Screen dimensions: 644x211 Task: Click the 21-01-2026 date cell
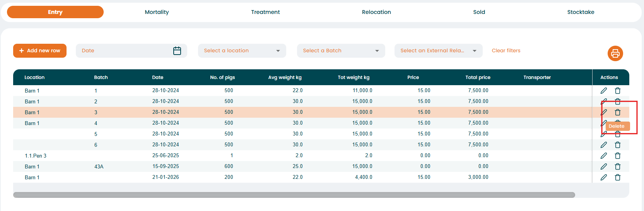166,177
